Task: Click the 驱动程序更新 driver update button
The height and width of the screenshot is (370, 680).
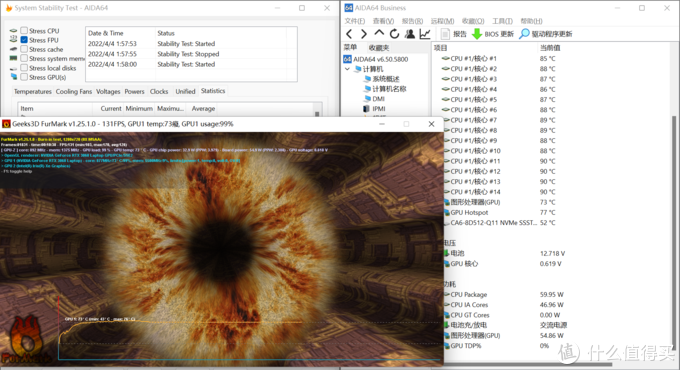Action: point(546,34)
